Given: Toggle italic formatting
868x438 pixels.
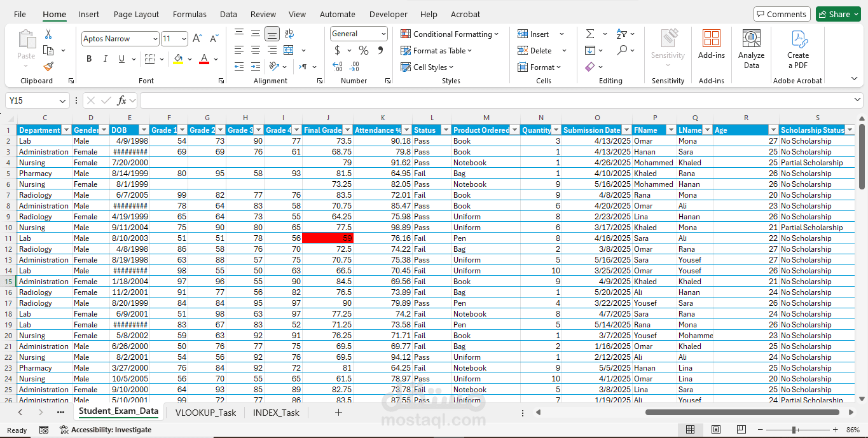Looking at the screenshot, I should click(105, 59).
